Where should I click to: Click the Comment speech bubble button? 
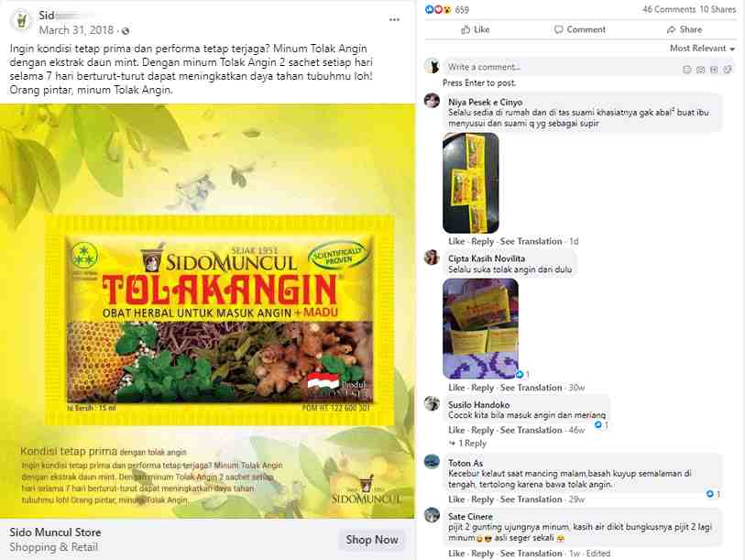pyautogui.click(x=580, y=29)
